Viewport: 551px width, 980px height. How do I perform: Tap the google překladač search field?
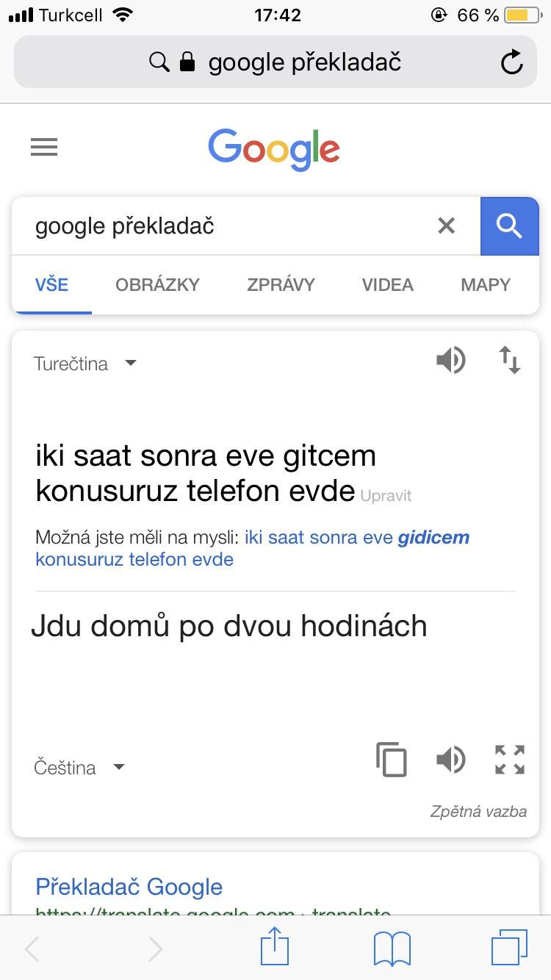pos(220,226)
